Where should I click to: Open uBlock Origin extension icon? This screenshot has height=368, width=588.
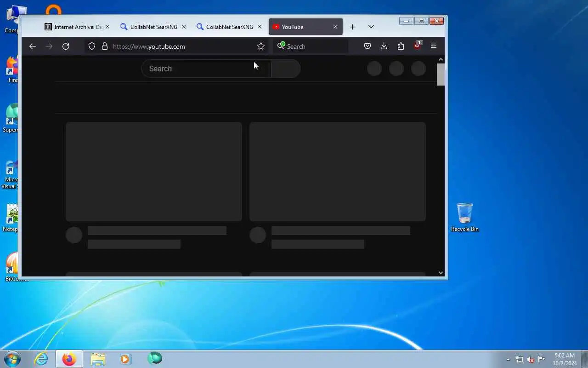click(x=417, y=46)
